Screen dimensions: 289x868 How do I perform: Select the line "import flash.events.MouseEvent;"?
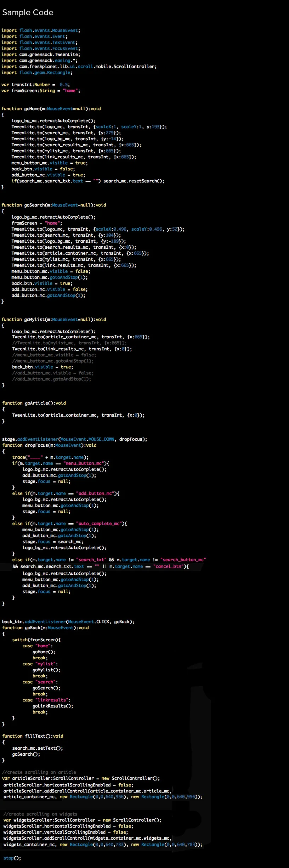pos(41,30)
